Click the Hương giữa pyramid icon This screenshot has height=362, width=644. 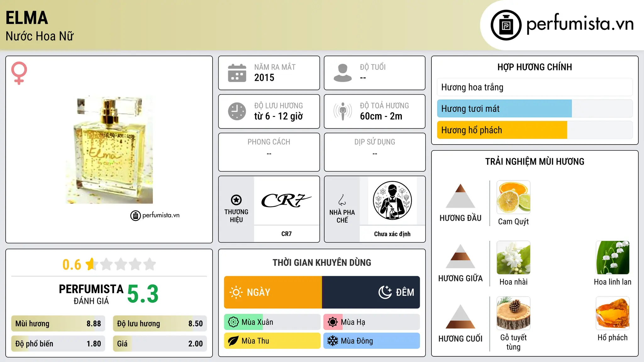pyautogui.click(x=460, y=256)
